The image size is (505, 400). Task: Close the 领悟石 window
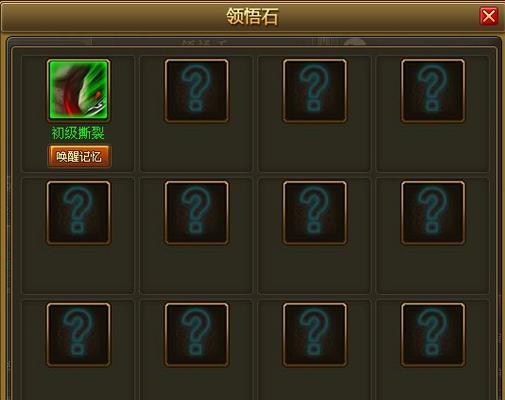(489, 16)
